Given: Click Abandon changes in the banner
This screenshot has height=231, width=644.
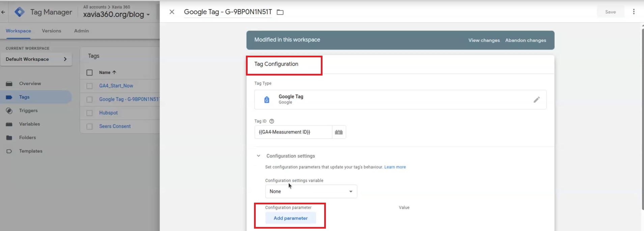Looking at the screenshot, I should click(x=526, y=40).
